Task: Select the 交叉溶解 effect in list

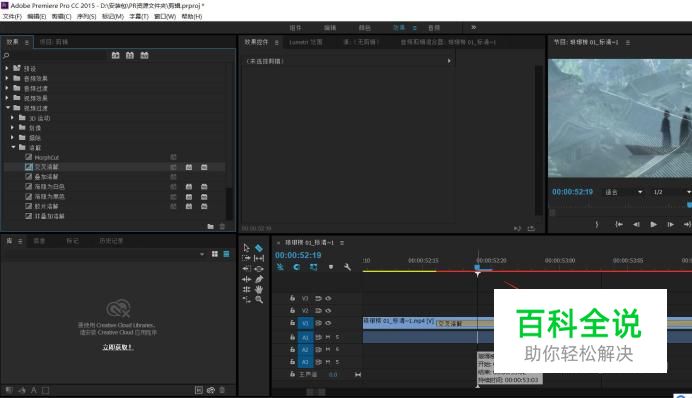Action: tap(46, 167)
